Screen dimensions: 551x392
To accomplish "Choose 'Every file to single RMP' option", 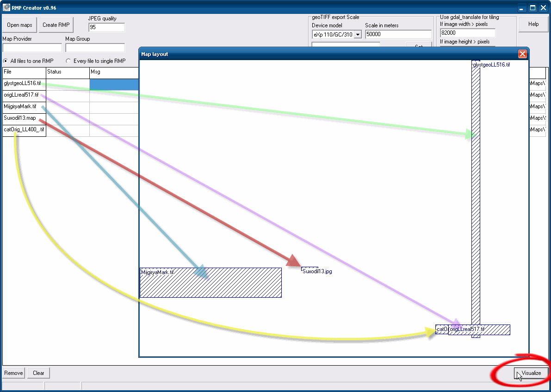I will click(x=68, y=61).
